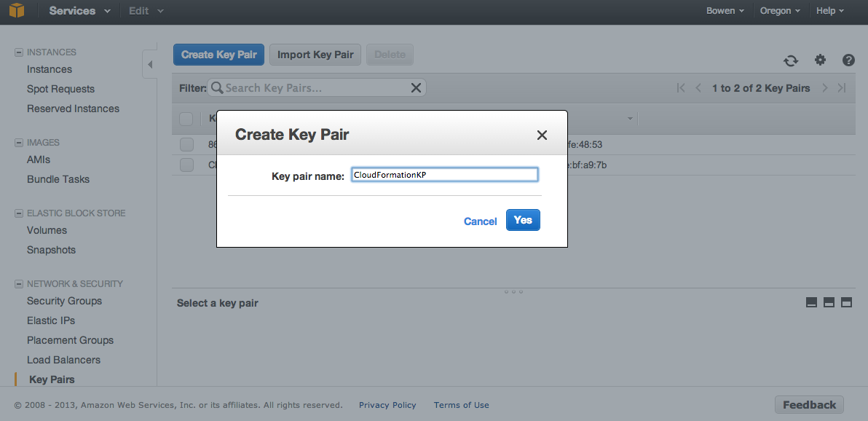Open the Bowen account menu

click(x=725, y=10)
